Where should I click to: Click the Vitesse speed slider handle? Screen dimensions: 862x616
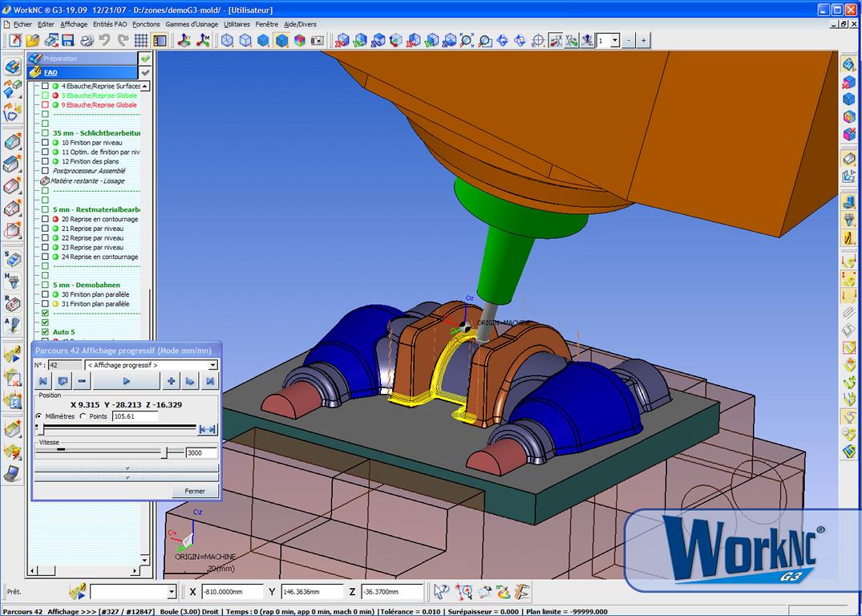pyautogui.click(x=164, y=452)
